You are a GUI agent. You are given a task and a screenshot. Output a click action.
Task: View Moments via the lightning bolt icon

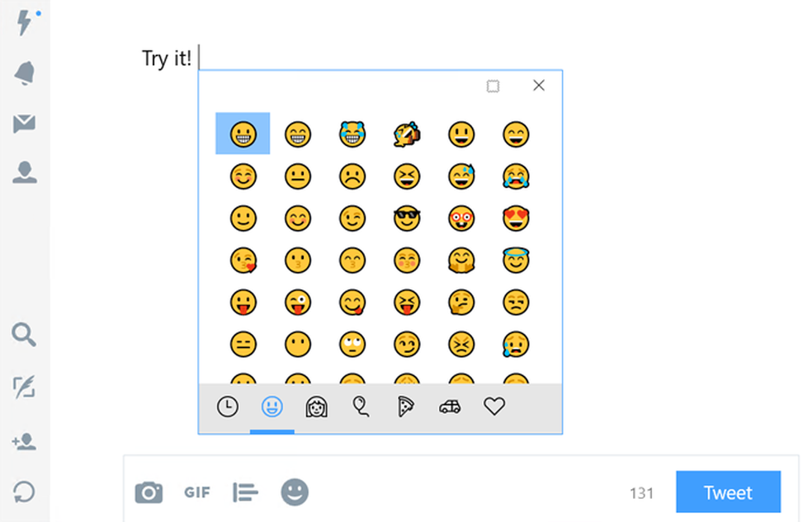coord(24,24)
